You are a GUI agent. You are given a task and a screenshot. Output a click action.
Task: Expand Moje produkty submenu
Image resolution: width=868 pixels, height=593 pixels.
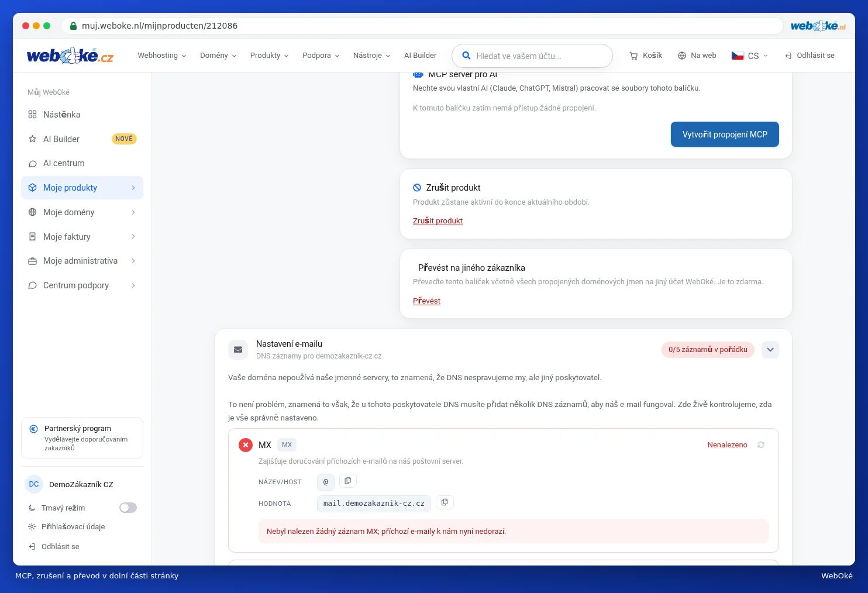point(133,188)
